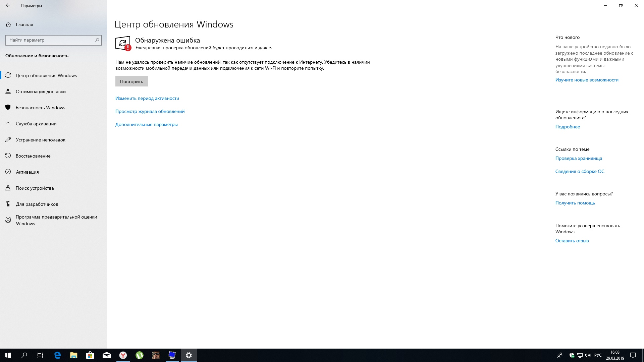Image resolution: width=644 pixels, height=362 pixels.
Task: Minimize the Settings window
Action: click(x=605, y=5)
